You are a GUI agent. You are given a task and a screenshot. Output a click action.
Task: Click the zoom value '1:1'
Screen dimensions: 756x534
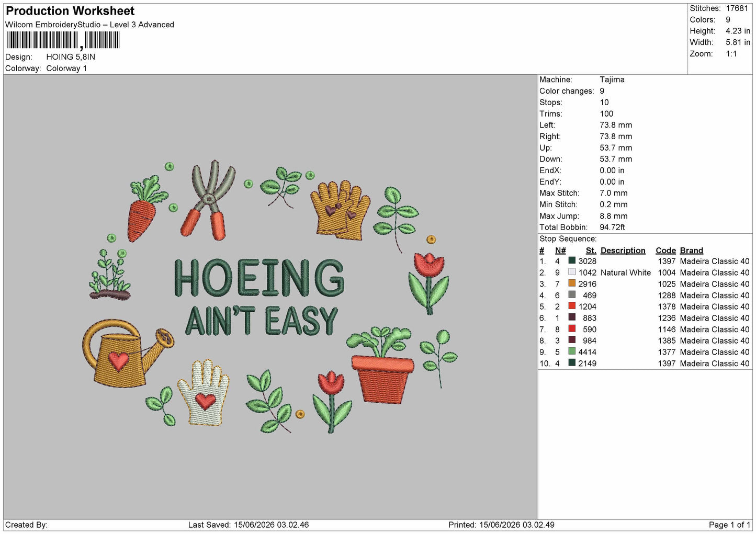click(731, 54)
